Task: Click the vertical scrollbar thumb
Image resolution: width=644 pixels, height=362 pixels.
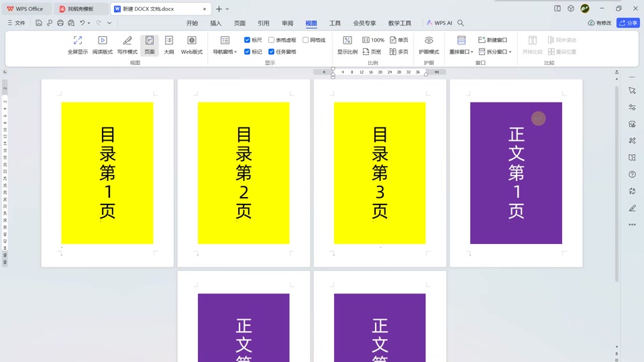Action: click(616, 184)
